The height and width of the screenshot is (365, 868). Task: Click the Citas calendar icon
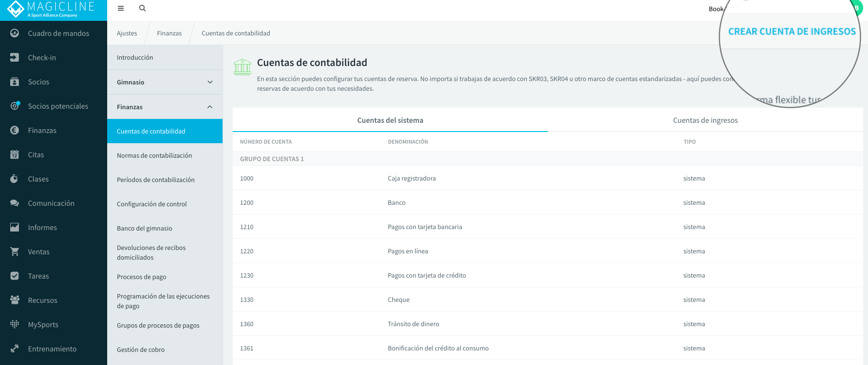click(x=15, y=154)
